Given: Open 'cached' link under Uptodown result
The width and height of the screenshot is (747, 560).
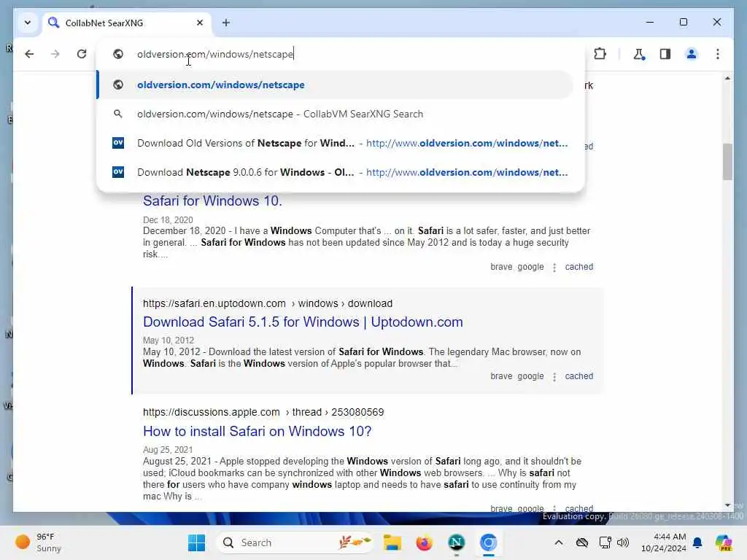Looking at the screenshot, I should pos(578,376).
